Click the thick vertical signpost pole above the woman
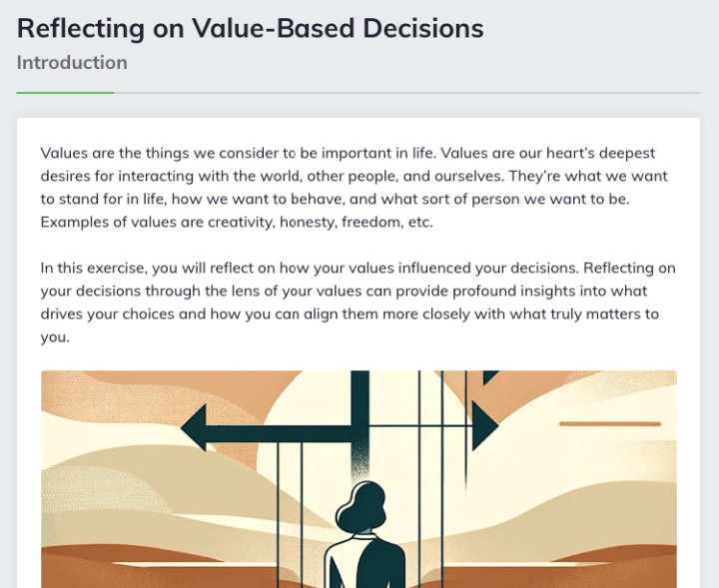The height and width of the screenshot is (588, 719). [x=360, y=424]
